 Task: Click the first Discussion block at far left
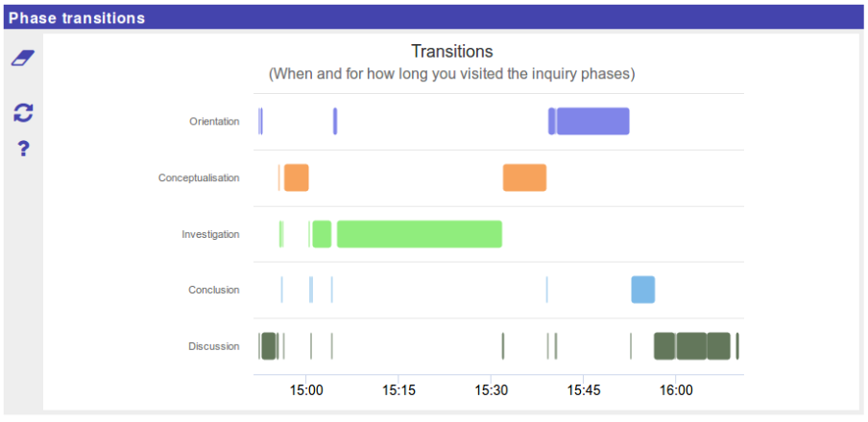click(x=268, y=345)
